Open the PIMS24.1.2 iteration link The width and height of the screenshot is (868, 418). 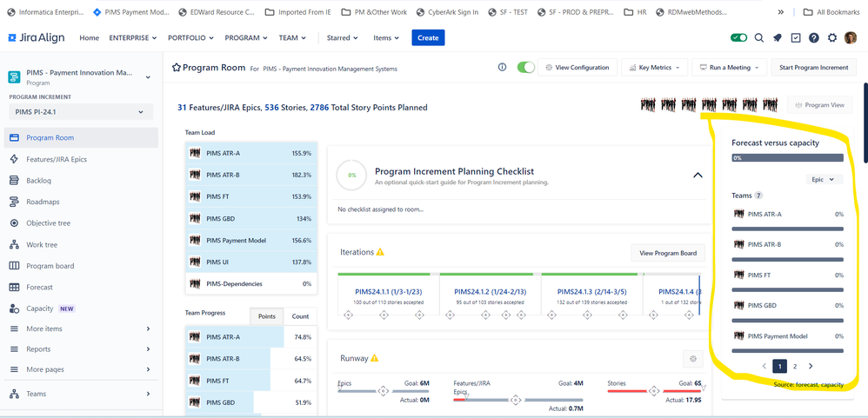click(490, 291)
